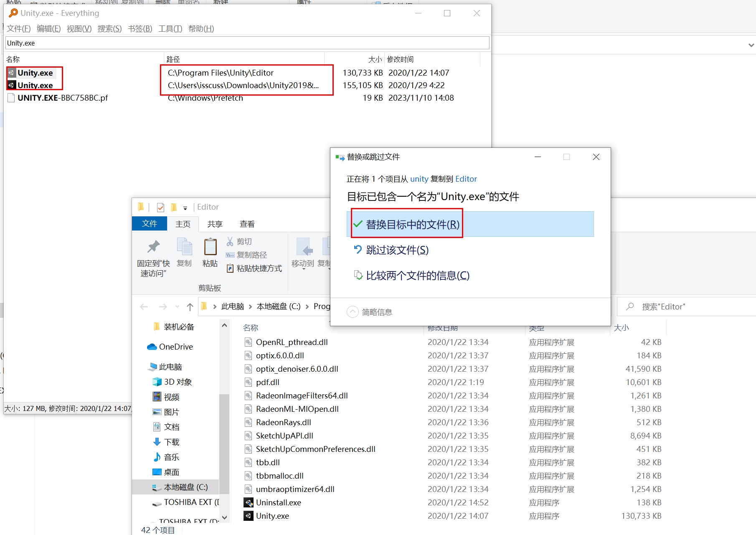Click the Paste clipboard icon
Viewport: 756px width, 535px height.
click(x=210, y=246)
